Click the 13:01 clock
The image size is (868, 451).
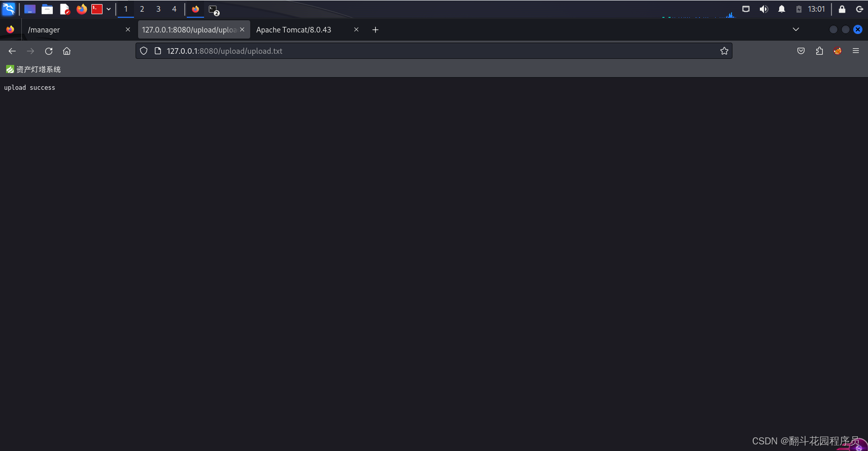coord(816,9)
